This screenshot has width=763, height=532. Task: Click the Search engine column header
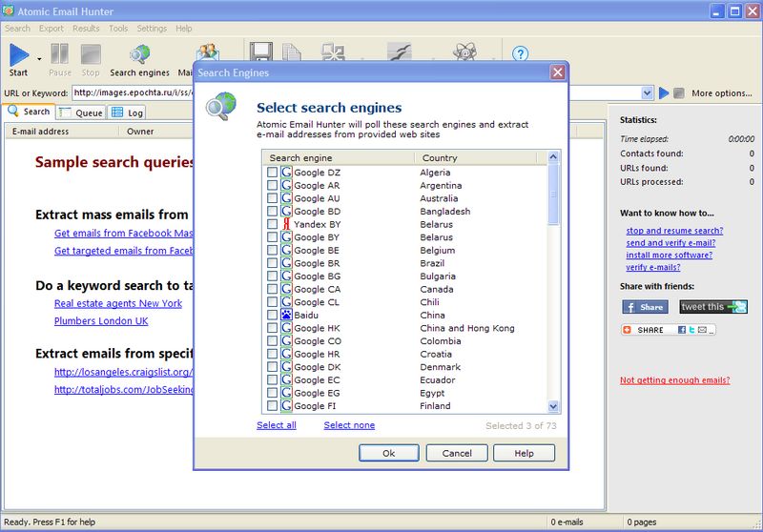(x=339, y=157)
